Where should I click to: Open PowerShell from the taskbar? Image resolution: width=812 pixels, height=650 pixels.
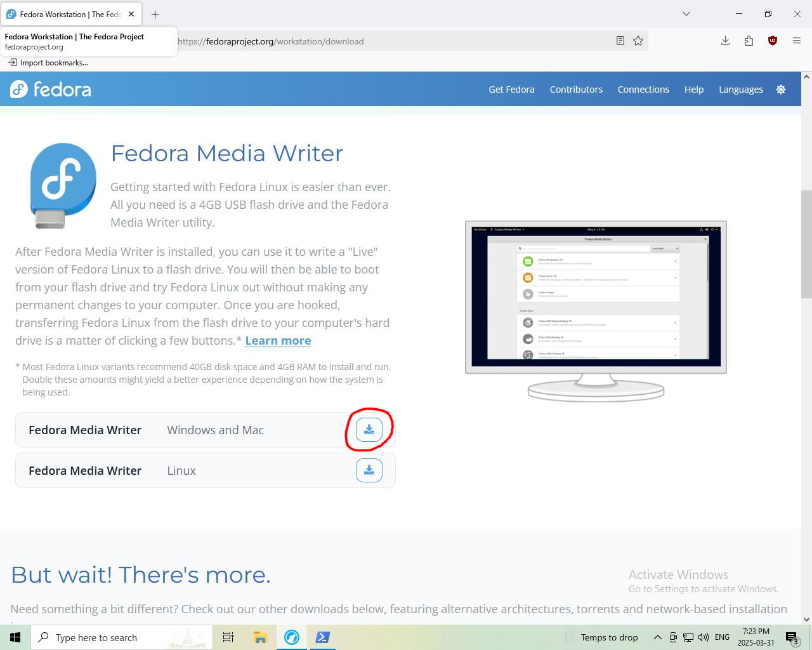(x=322, y=637)
